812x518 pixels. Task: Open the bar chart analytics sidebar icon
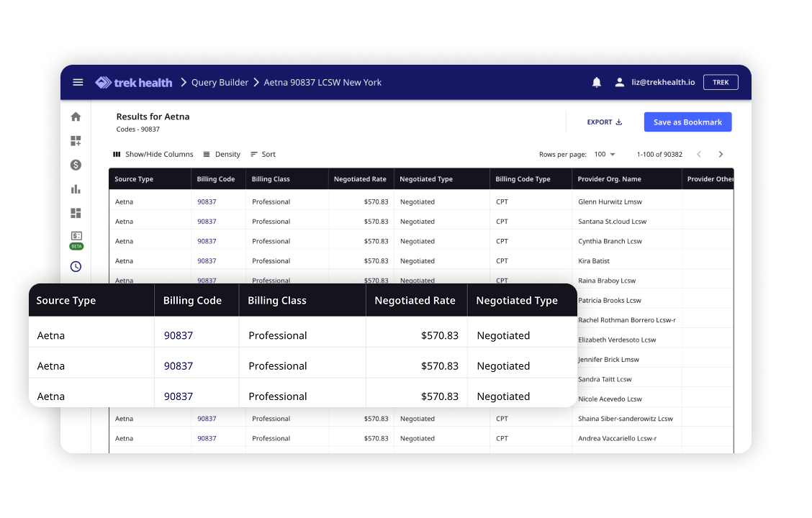click(76, 189)
